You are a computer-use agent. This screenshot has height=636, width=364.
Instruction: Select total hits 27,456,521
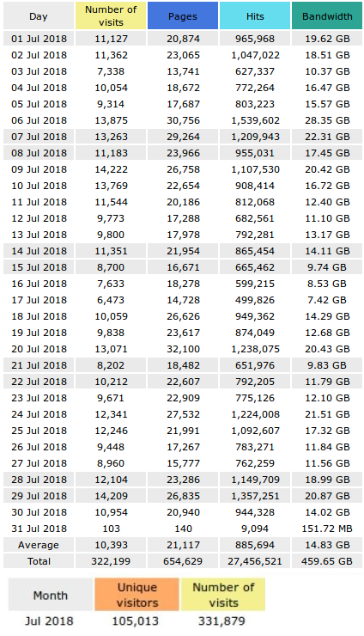click(255, 561)
